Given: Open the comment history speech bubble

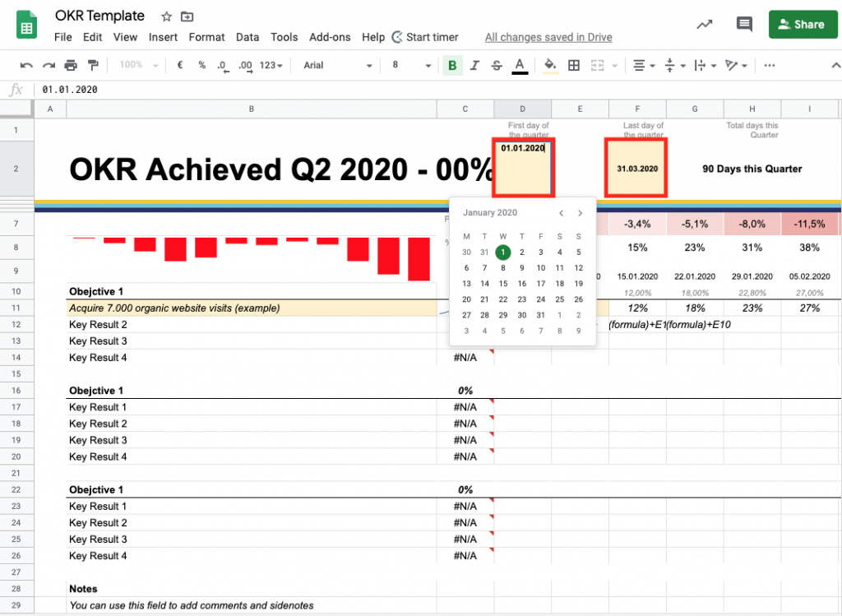Looking at the screenshot, I should (x=744, y=24).
